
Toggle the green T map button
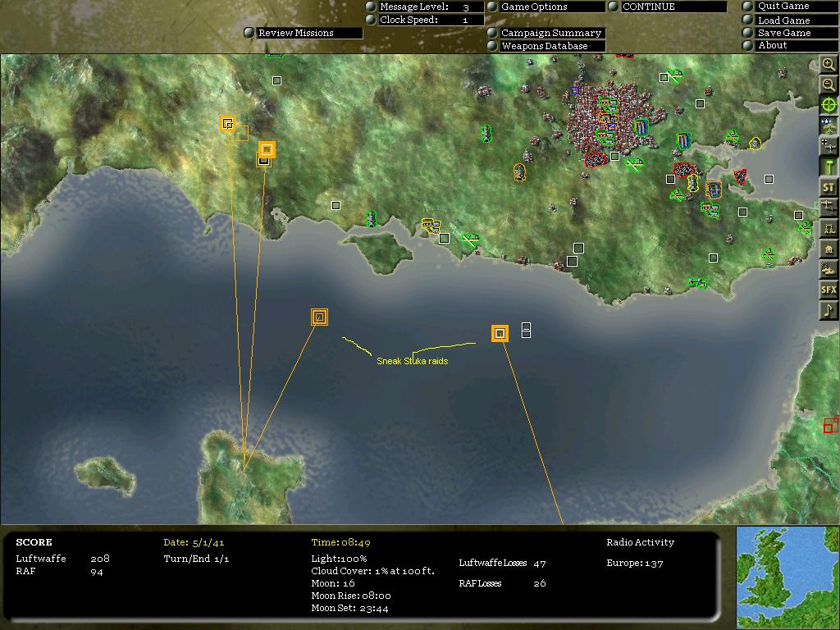[x=829, y=167]
